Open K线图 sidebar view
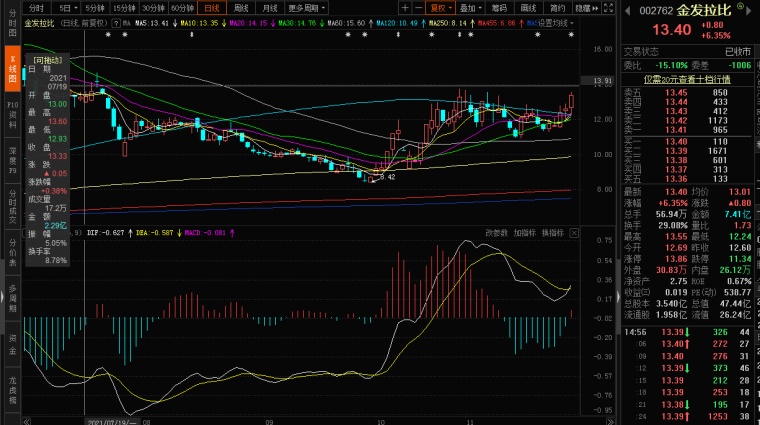 point(13,68)
